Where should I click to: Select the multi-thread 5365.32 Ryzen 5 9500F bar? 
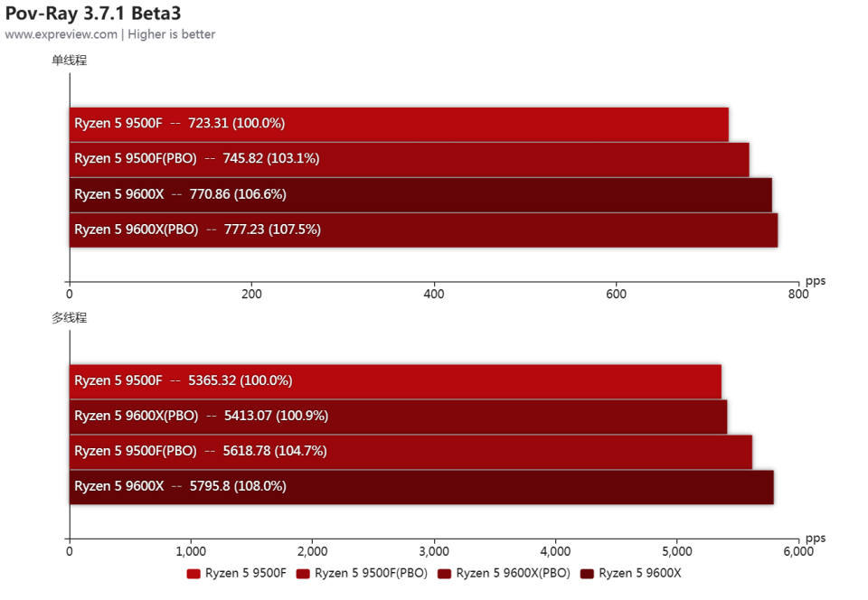tap(395, 381)
